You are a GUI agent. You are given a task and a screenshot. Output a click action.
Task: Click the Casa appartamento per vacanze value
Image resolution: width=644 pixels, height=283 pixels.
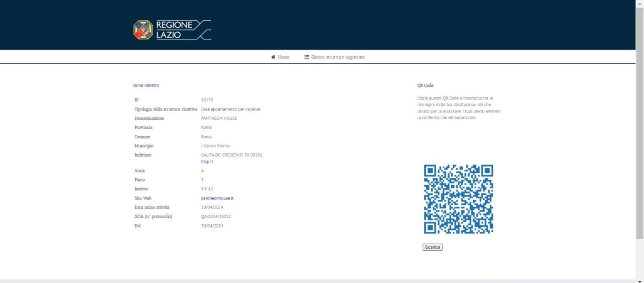[x=231, y=109]
